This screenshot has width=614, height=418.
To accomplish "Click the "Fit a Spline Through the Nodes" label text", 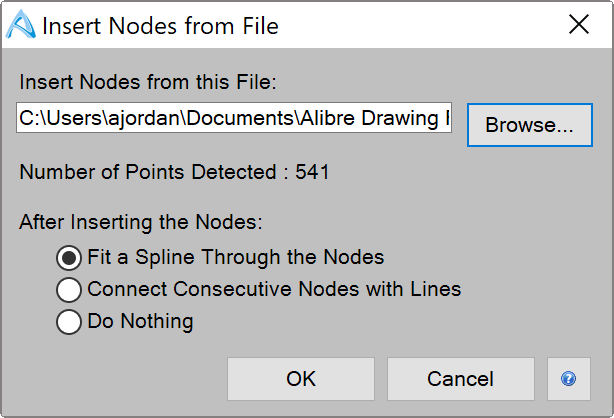I will point(236,257).
